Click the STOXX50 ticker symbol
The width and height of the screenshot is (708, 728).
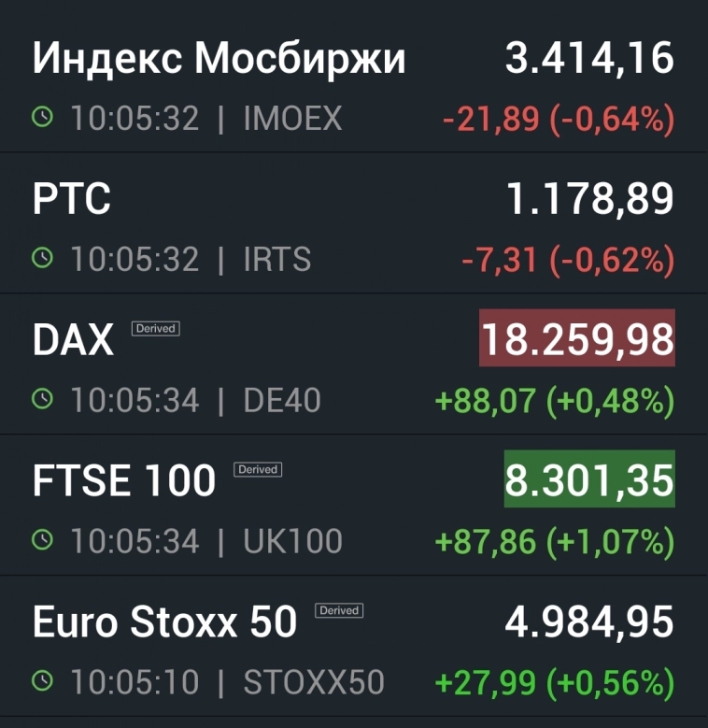tap(314, 682)
